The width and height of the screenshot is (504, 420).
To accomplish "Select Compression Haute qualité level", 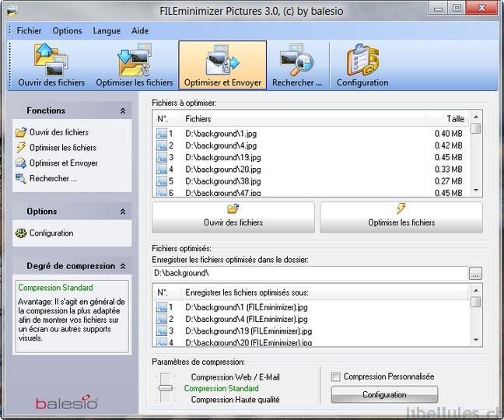I will [236, 400].
